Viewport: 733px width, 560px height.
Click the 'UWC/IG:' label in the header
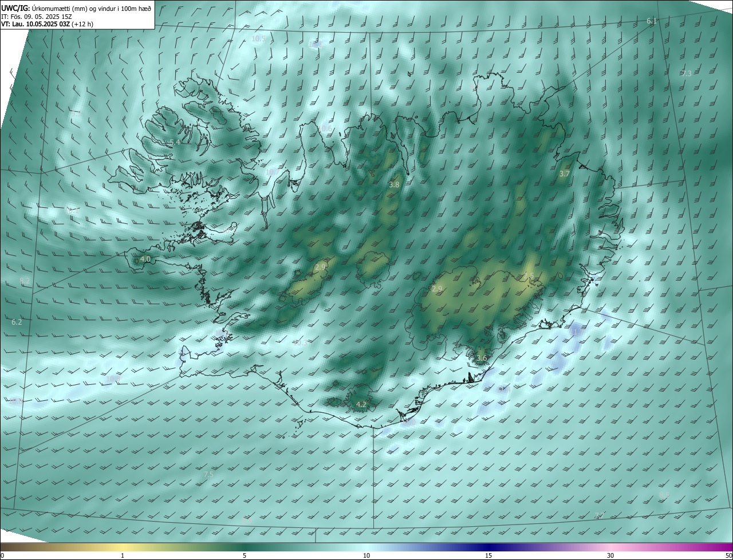(15, 7)
